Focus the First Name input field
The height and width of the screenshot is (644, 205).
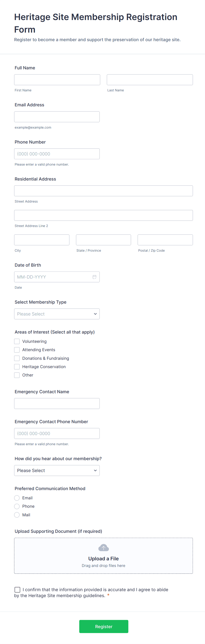[57, 80]
